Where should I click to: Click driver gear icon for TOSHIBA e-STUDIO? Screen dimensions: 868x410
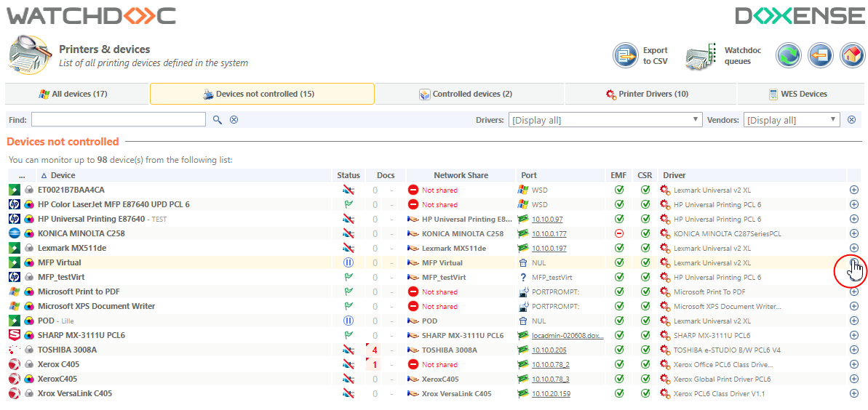666,350
